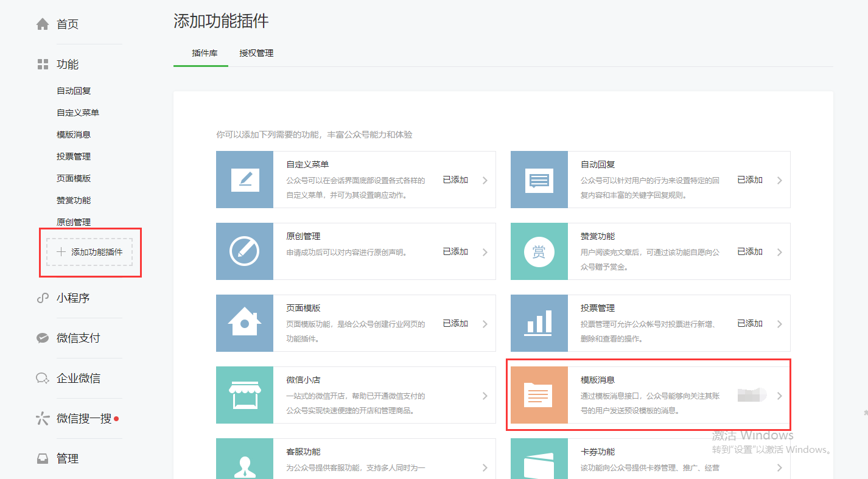Expand the 自定义菜单 card chevron
The image size is (868, 479).
coord(485,180)
